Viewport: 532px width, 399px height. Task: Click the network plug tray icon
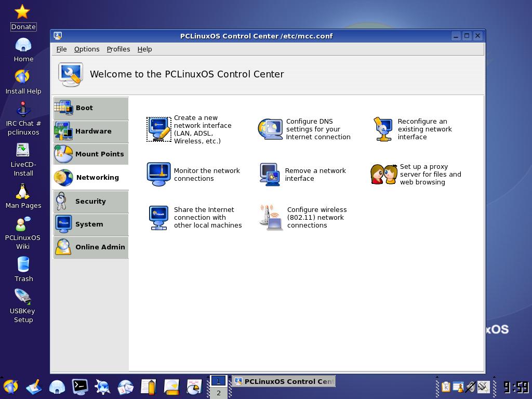[484, 387]
